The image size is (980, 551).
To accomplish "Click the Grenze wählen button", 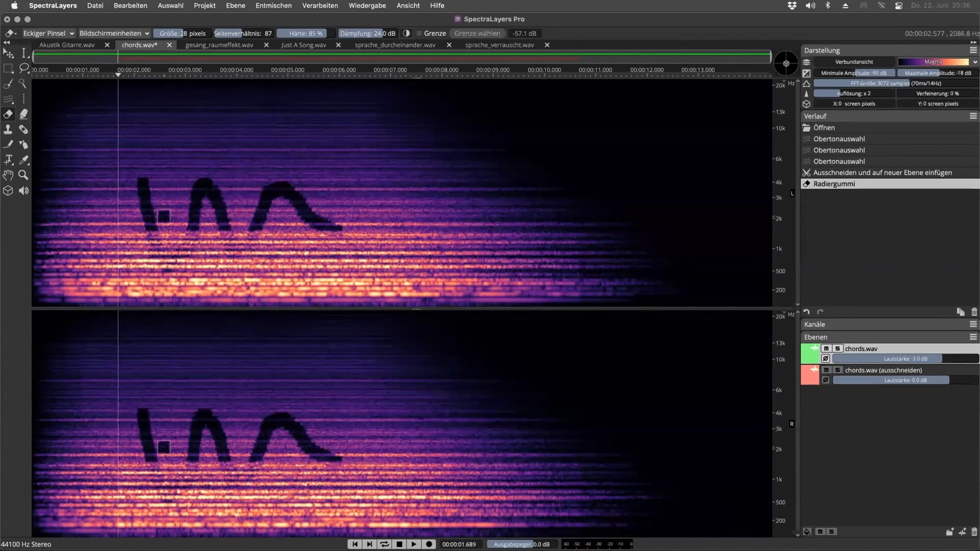I will pyautogui.click(x=477, y=33).
